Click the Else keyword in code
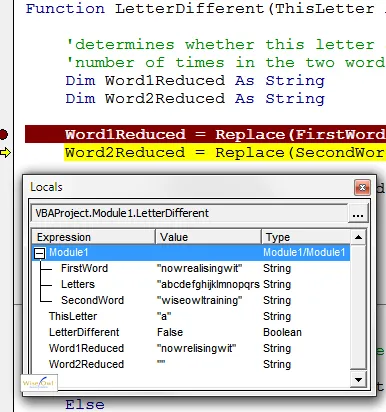Screen dimensions: 386x412 (x=85, y=405)
